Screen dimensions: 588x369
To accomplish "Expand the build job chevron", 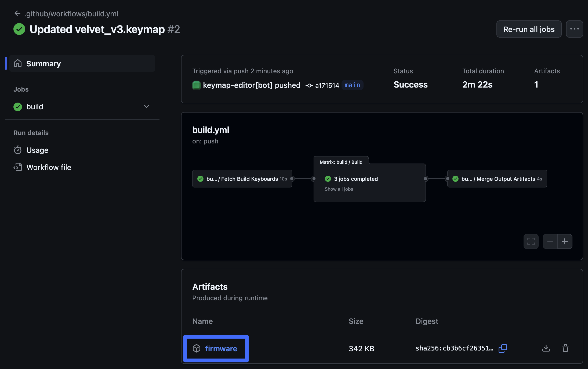I will [146, 107].
